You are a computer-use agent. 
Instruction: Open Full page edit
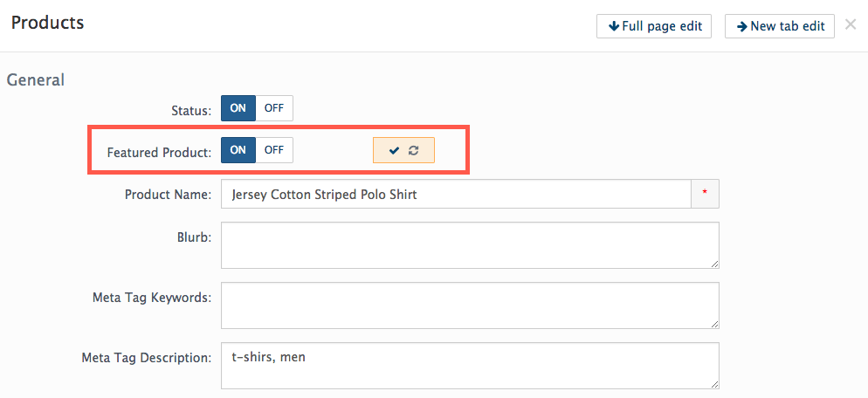click(x=654, y=26)
